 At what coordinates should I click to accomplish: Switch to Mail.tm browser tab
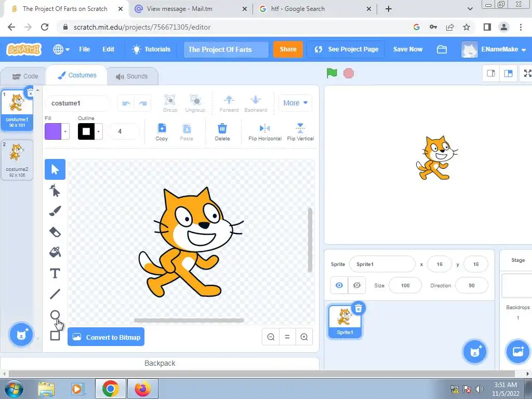point(190,9)
